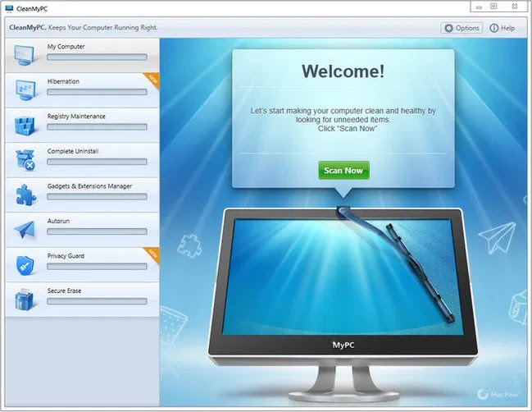
Task: Click the Gadgets & Extensions puzzle icon
Action: click(x=25, y=195)
